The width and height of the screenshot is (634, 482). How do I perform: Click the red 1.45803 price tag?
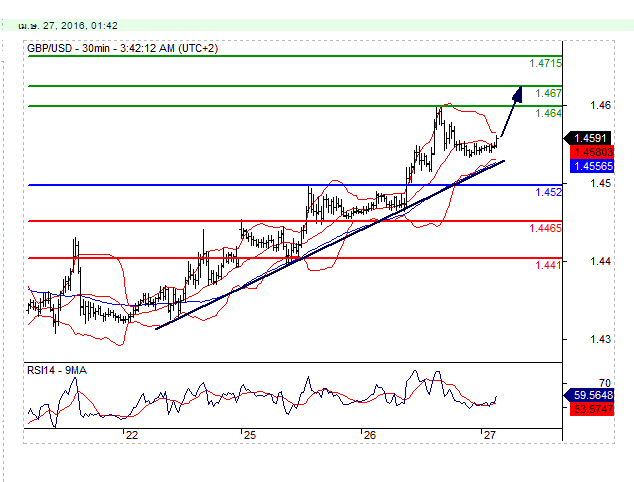[x=592, y=152]
